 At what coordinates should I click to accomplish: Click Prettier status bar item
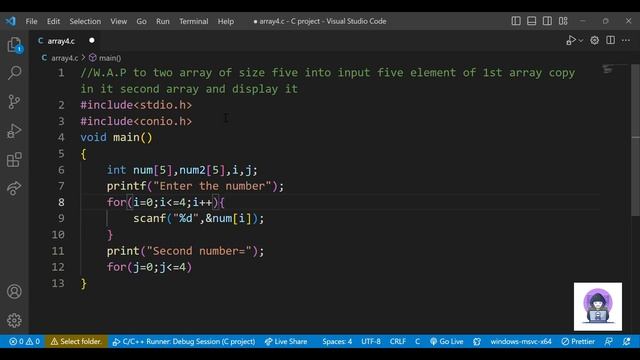tap(578, 341)
